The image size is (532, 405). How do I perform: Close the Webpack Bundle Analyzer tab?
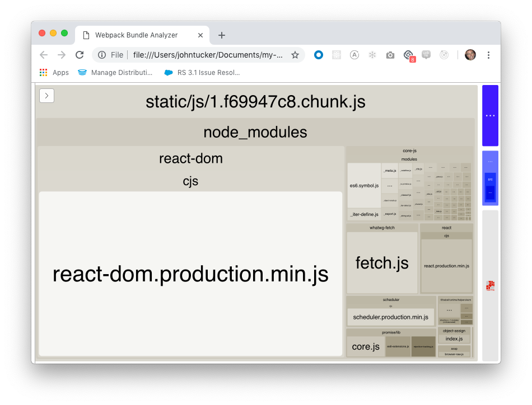tap(200, 35)
